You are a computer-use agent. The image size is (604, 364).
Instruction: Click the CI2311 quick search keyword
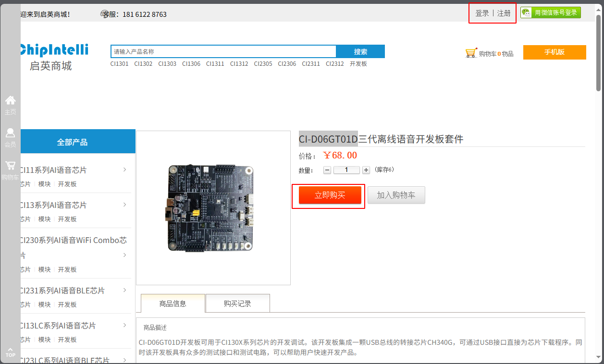[311, 63]
